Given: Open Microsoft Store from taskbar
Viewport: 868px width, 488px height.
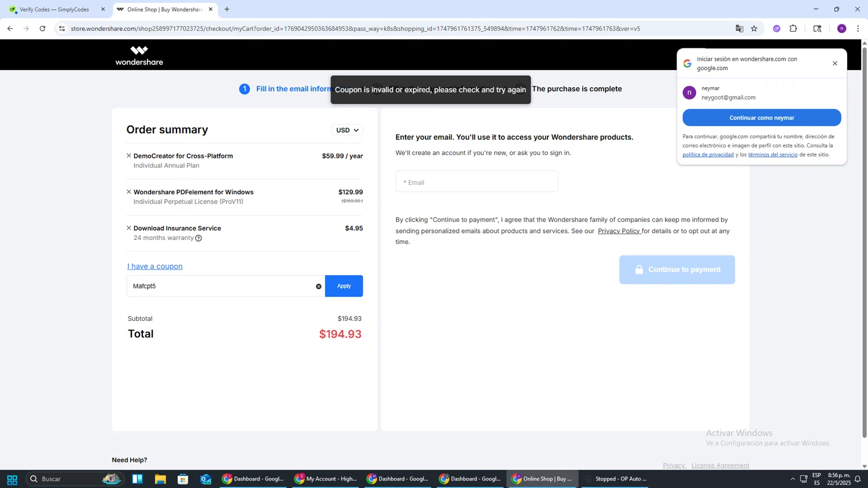Looking at the screenshot, I should click(x=183, y=479).
